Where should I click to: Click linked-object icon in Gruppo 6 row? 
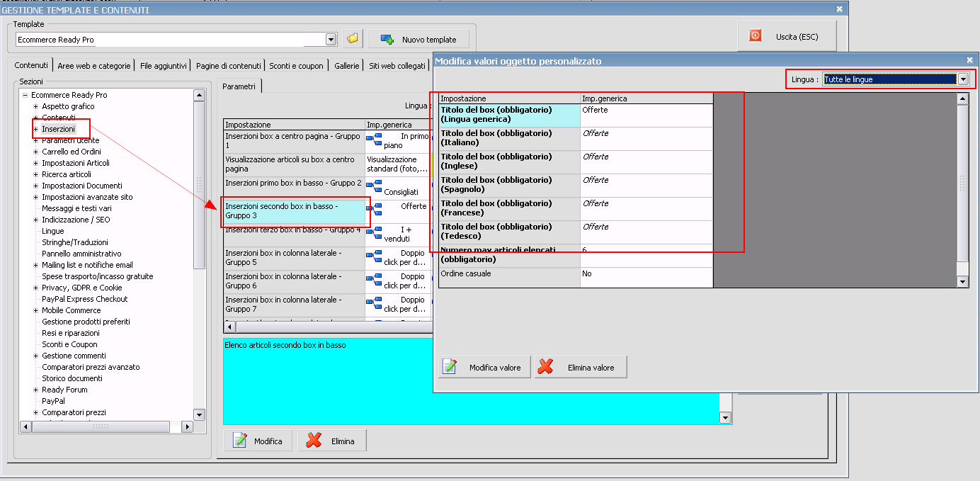[375, 280]
